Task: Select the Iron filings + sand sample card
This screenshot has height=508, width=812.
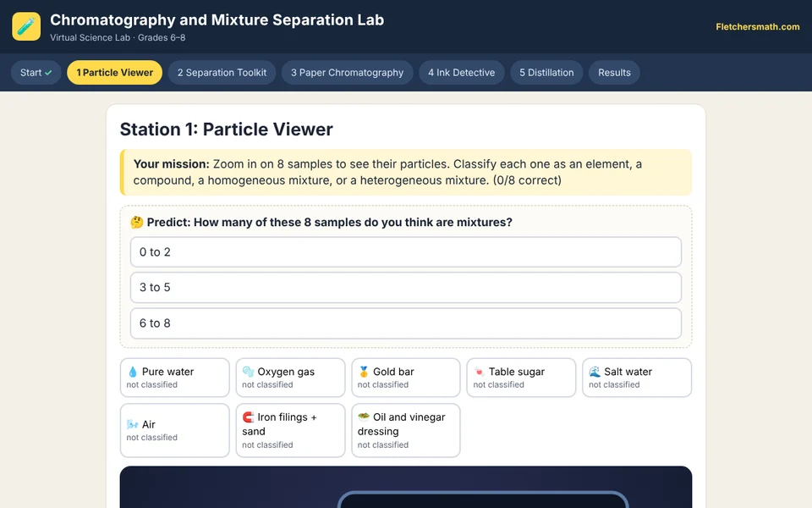Action: tap(290, 431)
